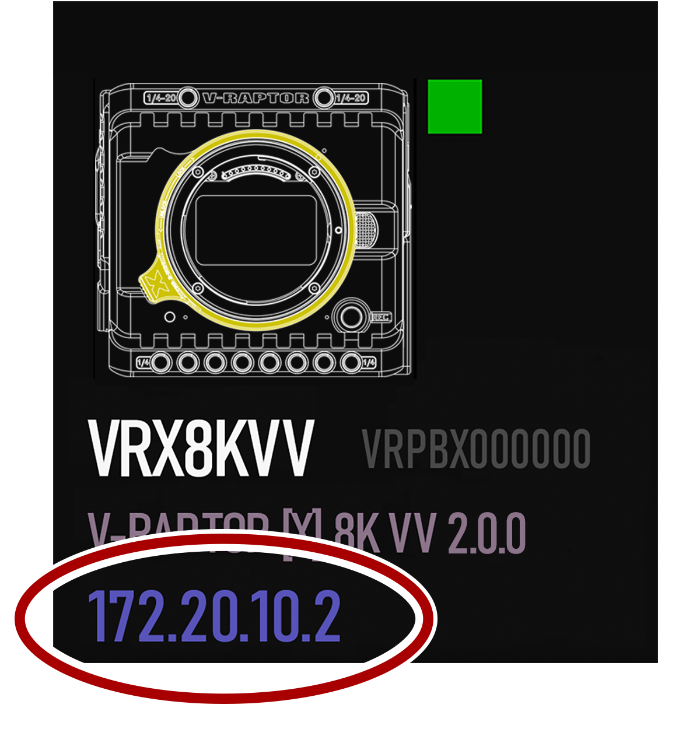Click the small circle at camera lower-left
The width and height of the screenshot is (700, 729).
[170, 317]
